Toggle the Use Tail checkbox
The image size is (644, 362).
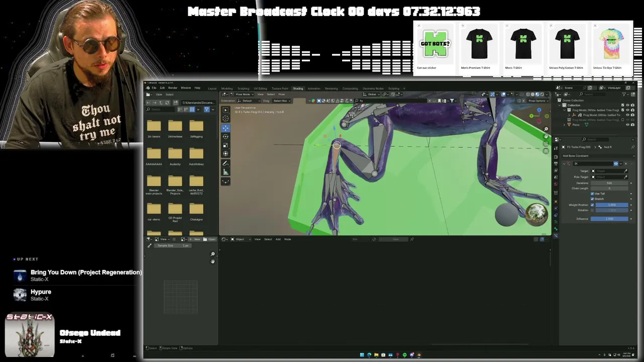pos(592,194)
